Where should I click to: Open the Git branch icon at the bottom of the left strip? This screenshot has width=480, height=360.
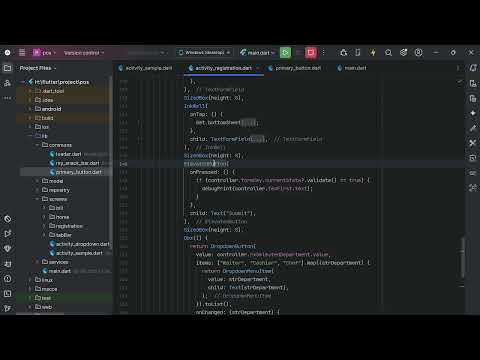pos(7,308)
